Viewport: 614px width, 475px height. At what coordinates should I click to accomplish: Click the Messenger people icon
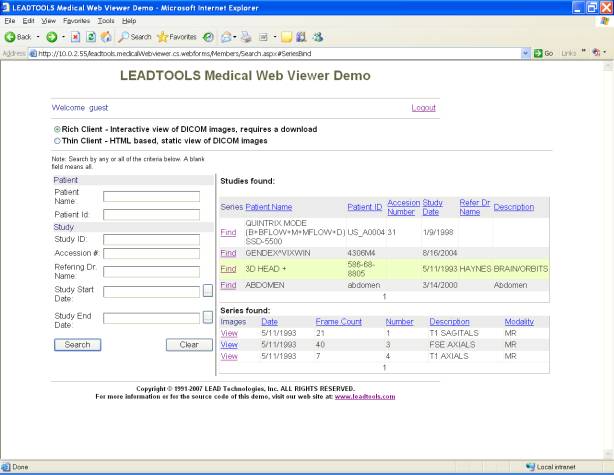(x=318, y=37)
